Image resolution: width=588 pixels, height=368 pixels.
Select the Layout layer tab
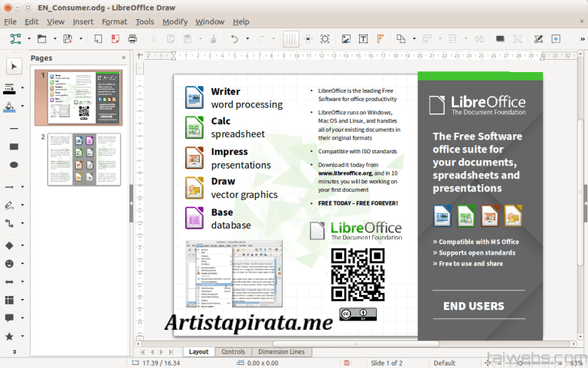(x=198, y=352)
